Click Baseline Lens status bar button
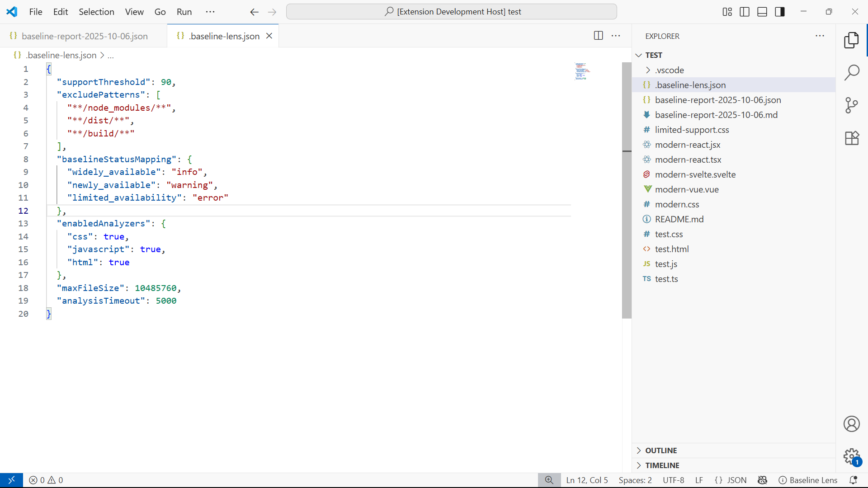The width and height of the screenshot is (868, 488). pos(808,480)
